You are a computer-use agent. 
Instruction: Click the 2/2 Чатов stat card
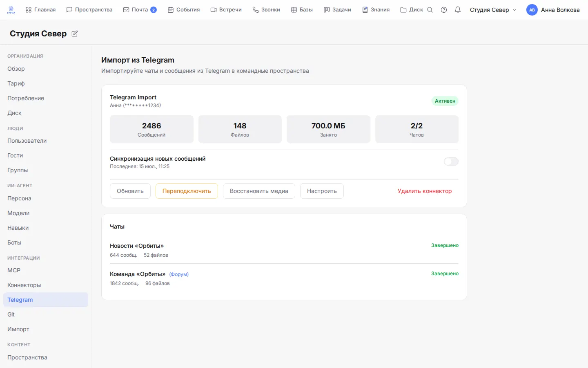tap(417, 129)
